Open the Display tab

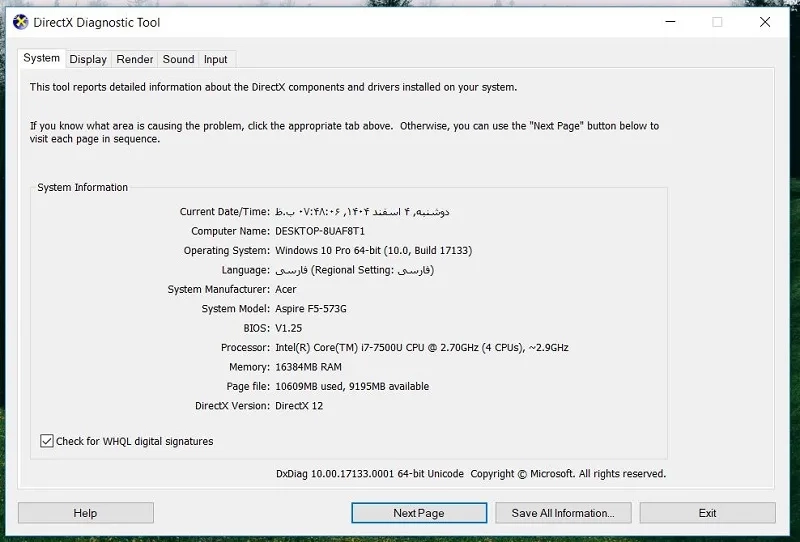[x=88, y=59]
